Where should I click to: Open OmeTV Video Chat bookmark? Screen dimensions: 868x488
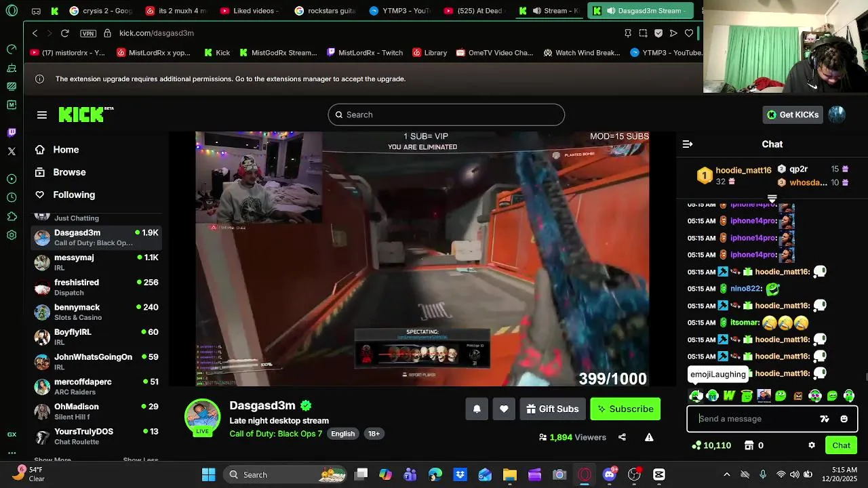[x=494, y=53]
